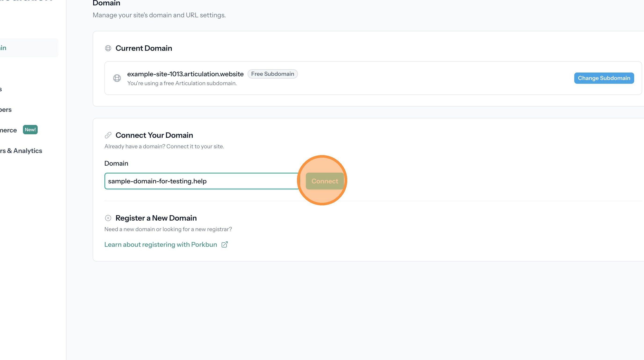Click the plus circle icon by Register a New Domain
Viewport: 644px width, 360px height.
tap(108, 218)
